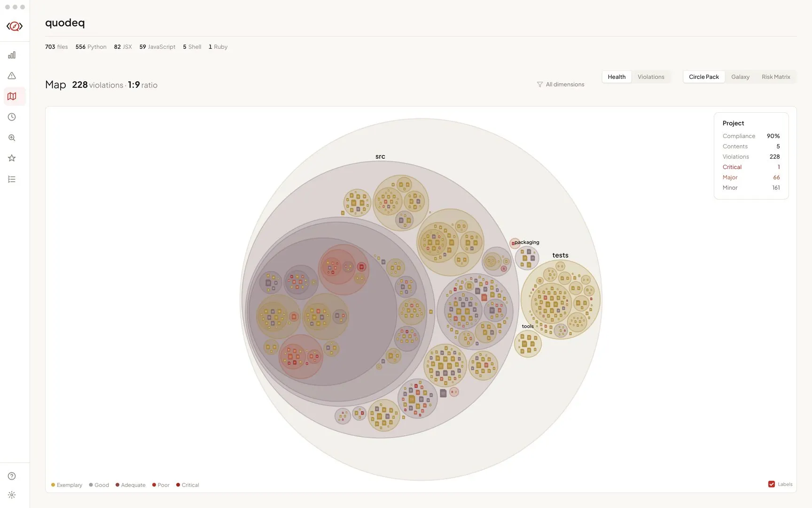This screenshot has height=508, width=812.
Task: Open the list icon in sidebar
Action: point(12,179)
